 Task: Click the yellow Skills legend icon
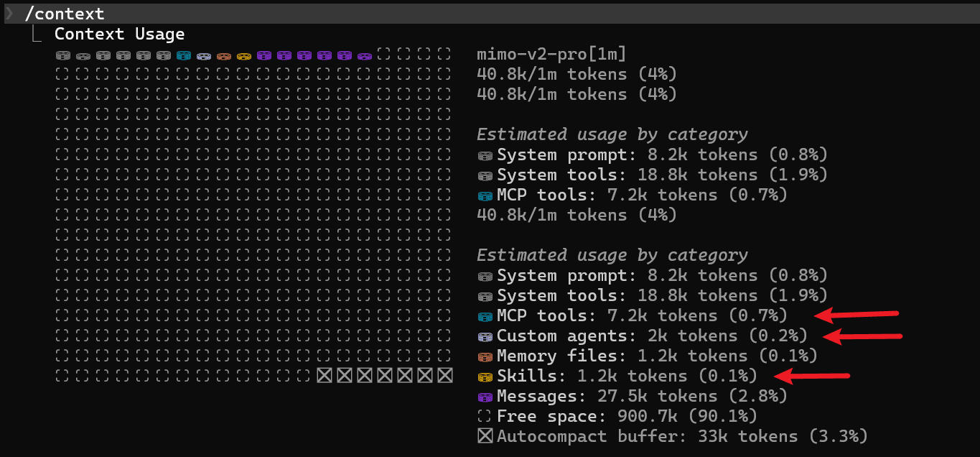[x=485, y=377]
